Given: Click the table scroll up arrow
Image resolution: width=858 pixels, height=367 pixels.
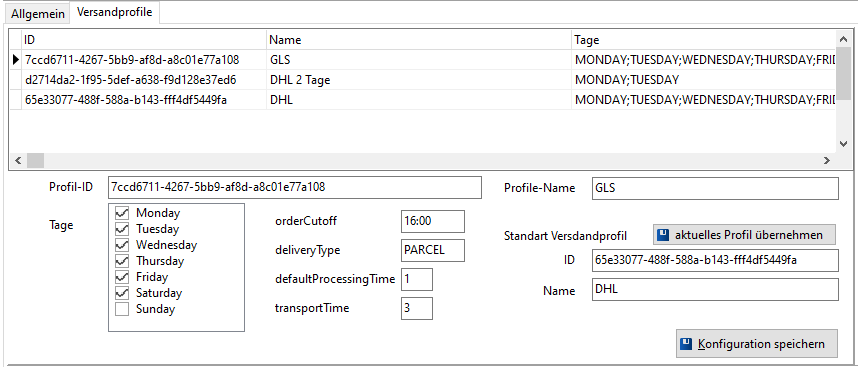Looking at the screenshot, I should click(843, 39).
